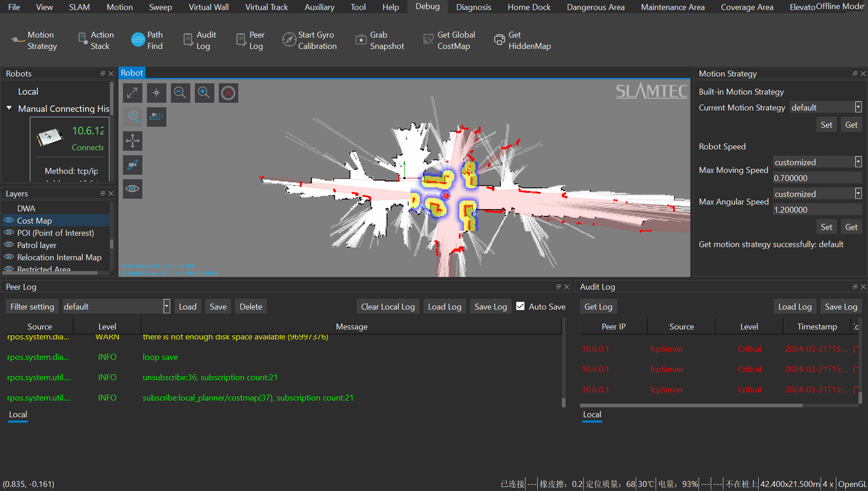
Task: Toggle Auto Save checkbox in Peer Log
Action: 520,306
